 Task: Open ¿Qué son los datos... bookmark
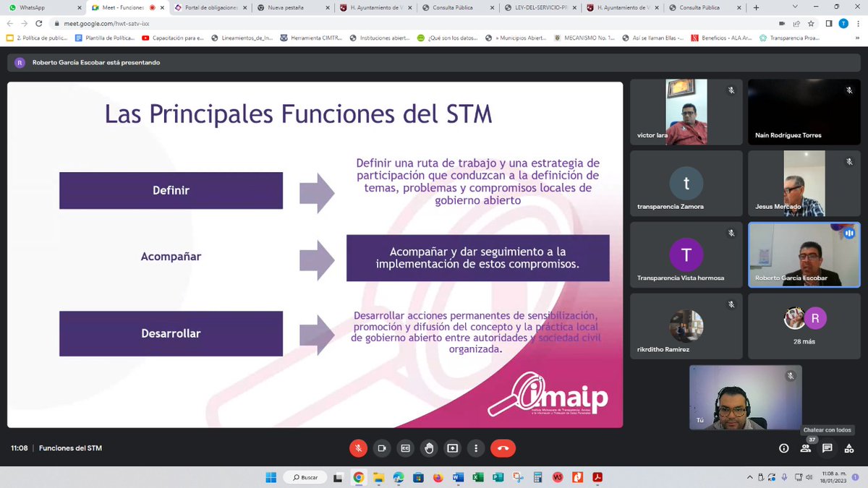click(448, 38)
